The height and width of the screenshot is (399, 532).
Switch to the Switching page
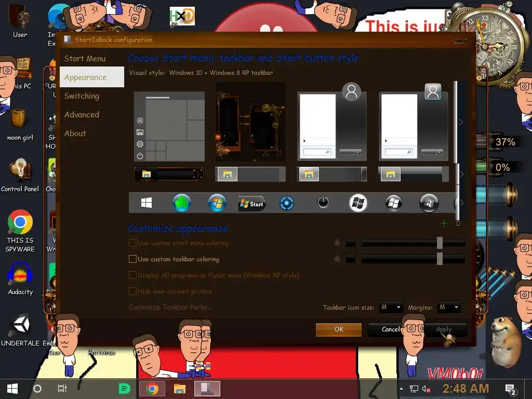click(82, 96)
